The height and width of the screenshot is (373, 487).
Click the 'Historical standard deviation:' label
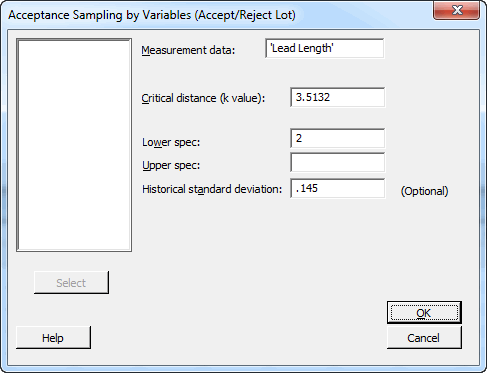(212, 189)
